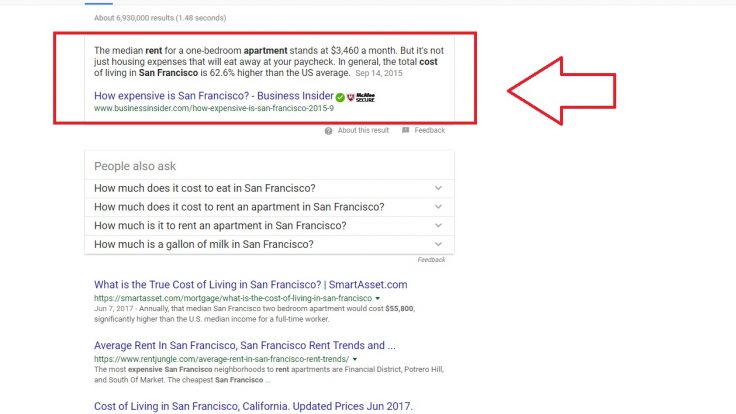Open the About this result link
736x414 pixels.
click(x=363, y=130)
